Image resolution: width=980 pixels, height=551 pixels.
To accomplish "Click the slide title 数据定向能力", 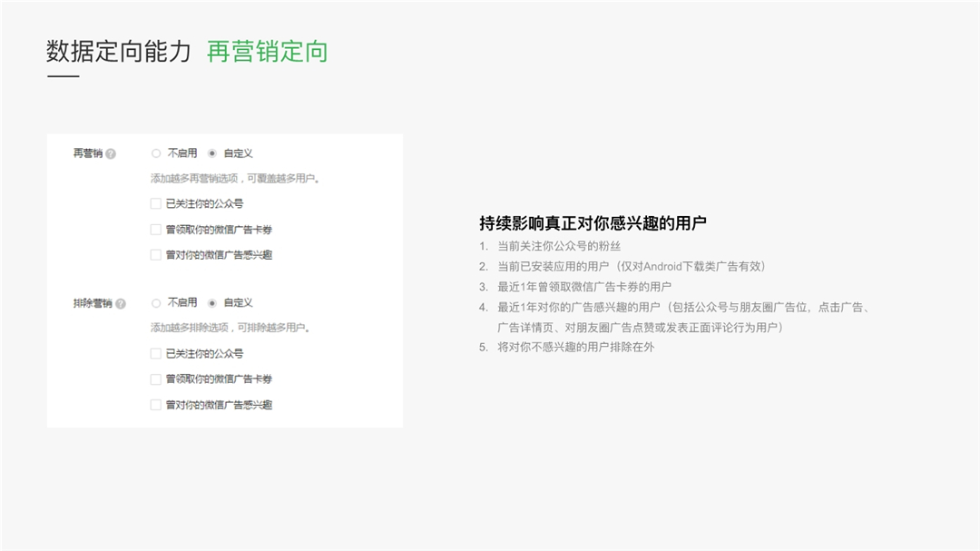I will coord(119,51).
